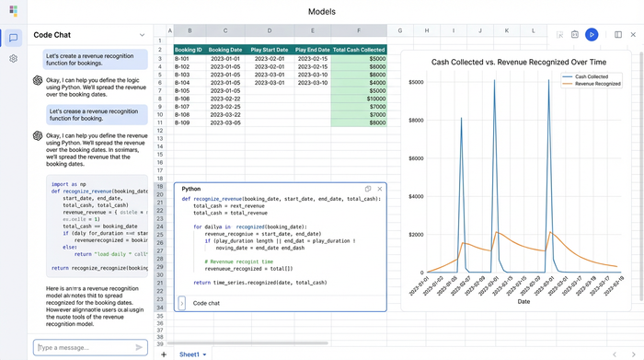Open the chat panel from sidebar
The height and width of the screenshot is (360, 644).
point(13,38)
